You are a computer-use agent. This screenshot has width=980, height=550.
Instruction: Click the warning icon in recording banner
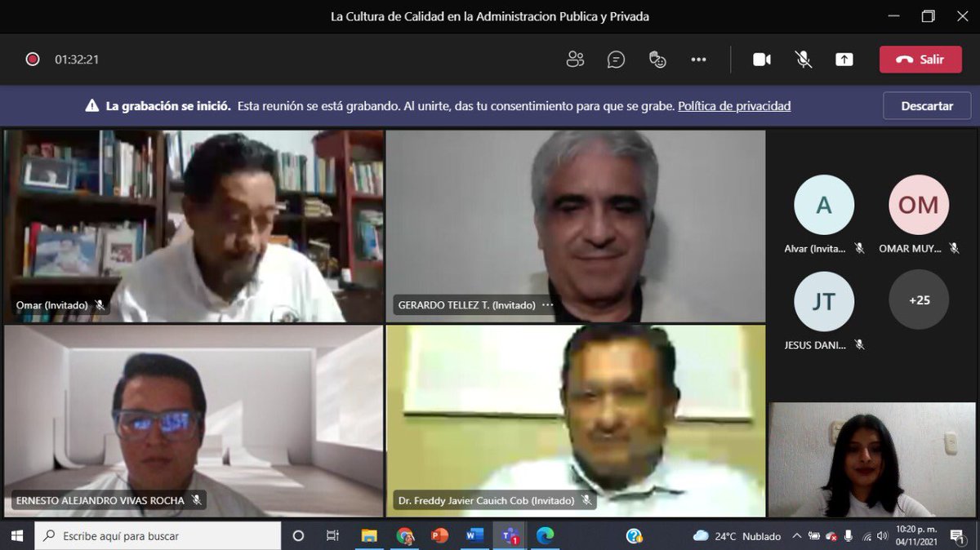click(x=92, y=106)
